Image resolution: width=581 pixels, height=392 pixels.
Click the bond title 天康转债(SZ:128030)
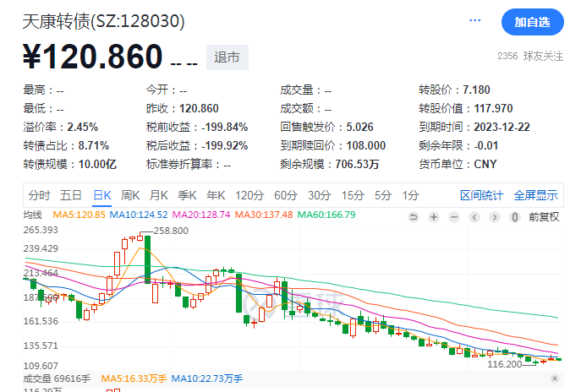(103, 21)
